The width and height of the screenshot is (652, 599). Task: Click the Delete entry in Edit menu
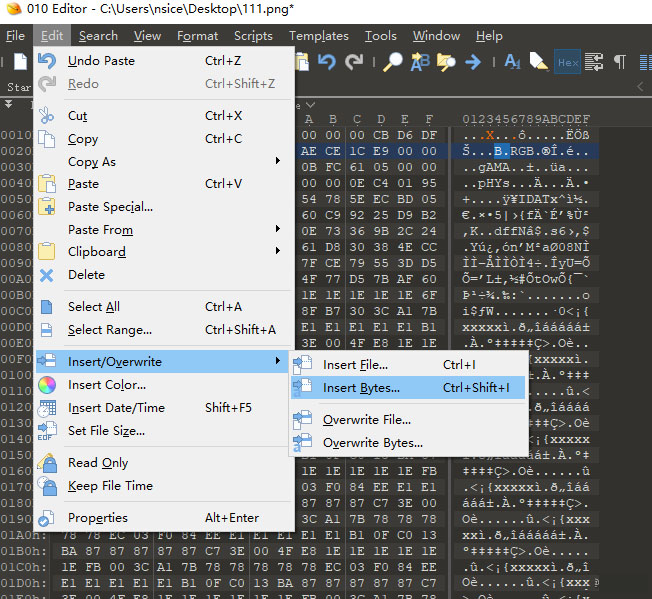click(86, 274)
